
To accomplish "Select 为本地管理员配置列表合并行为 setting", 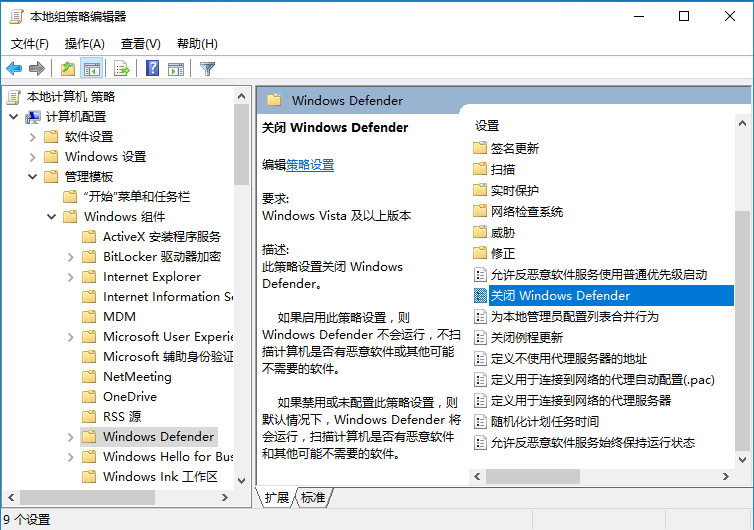I will tap(574, 316).
